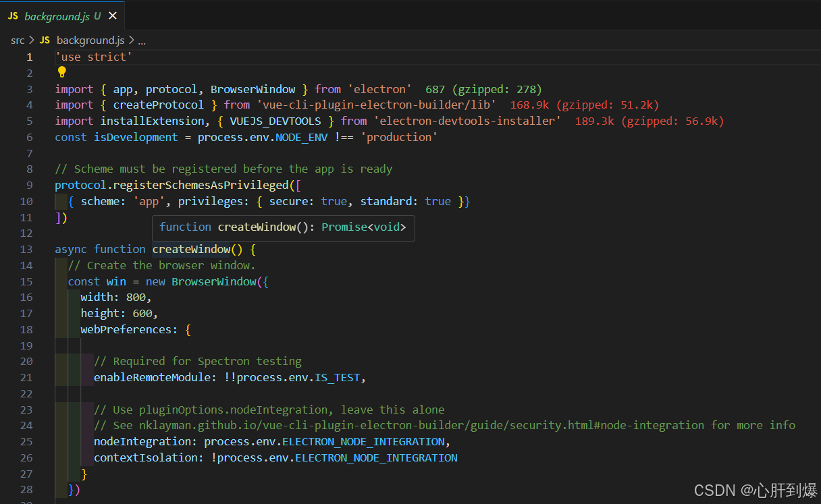Click the BrowserWindow constructor call

point(214,281)
